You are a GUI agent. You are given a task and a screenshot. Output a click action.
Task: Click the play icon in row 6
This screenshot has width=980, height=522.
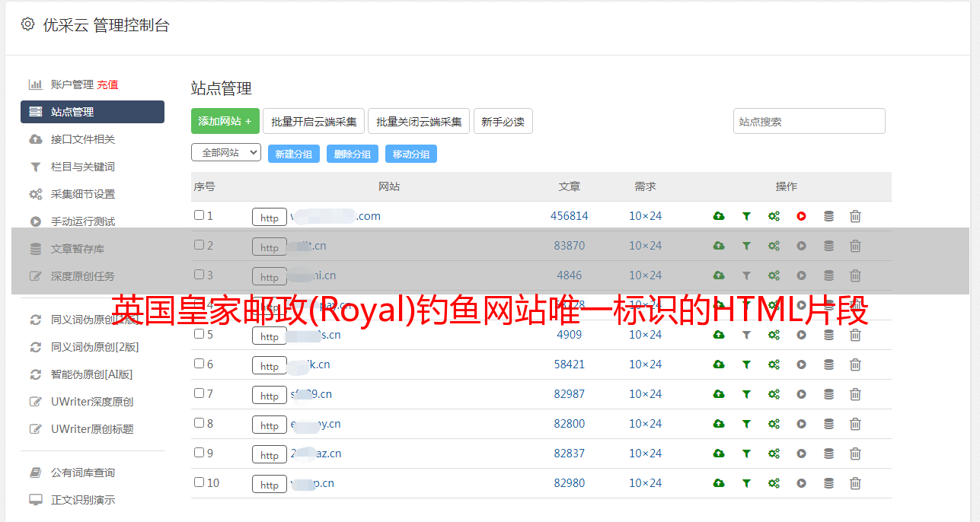pyautogui.click(x=801, y=364)
